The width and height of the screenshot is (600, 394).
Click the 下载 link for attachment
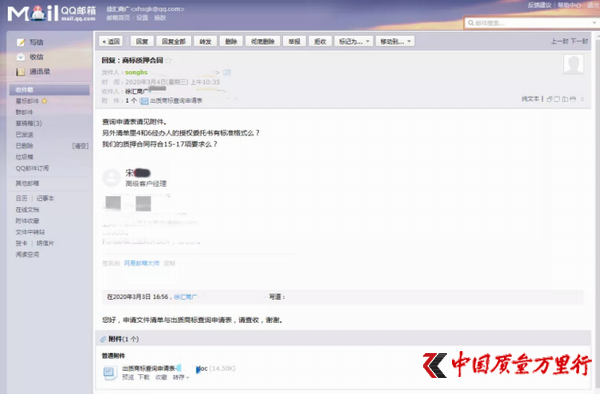(144, 377)
